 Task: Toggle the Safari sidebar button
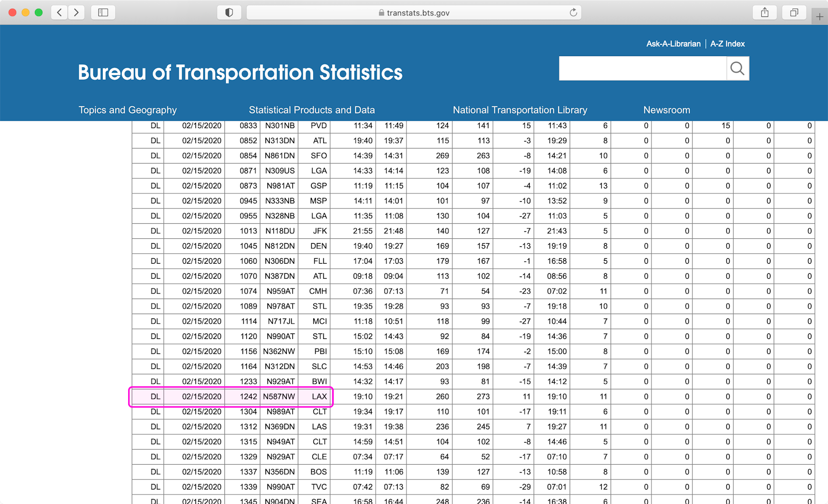(103, 12)
